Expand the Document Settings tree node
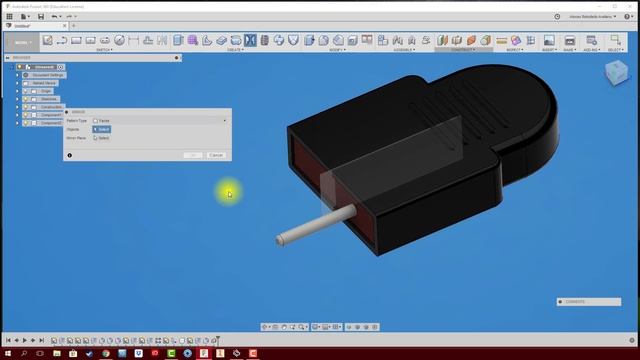The width and height of the screenshot is (640, 360). point(18,75)
